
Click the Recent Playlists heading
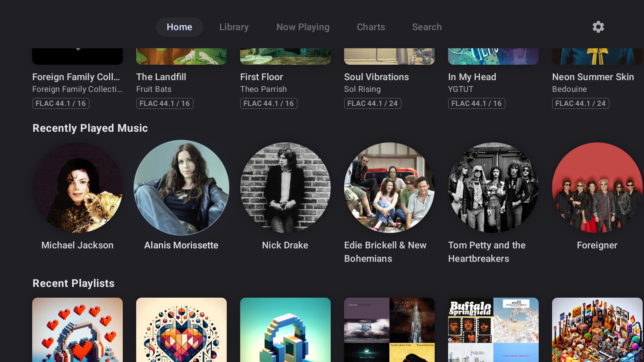click(73, 283)
